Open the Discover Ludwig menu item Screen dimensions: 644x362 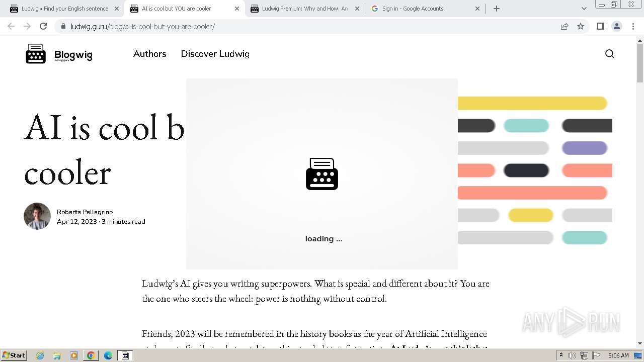[215, 54]
